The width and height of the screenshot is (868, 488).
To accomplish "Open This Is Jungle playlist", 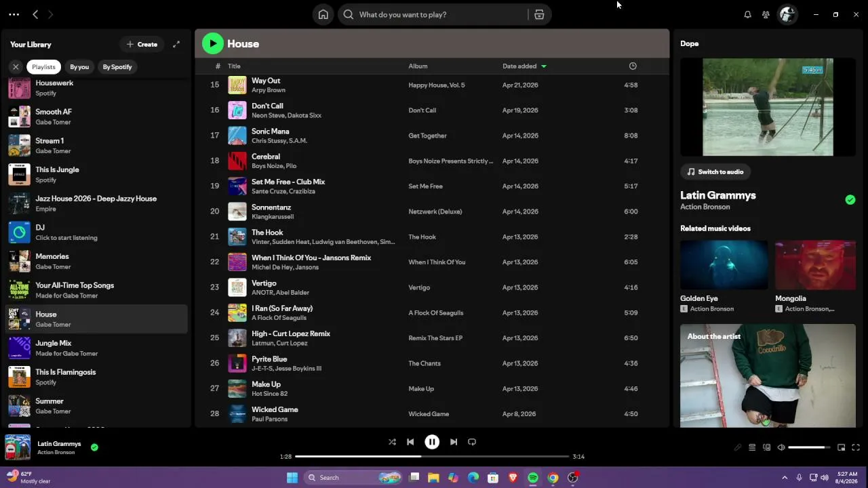I will 96,174.
